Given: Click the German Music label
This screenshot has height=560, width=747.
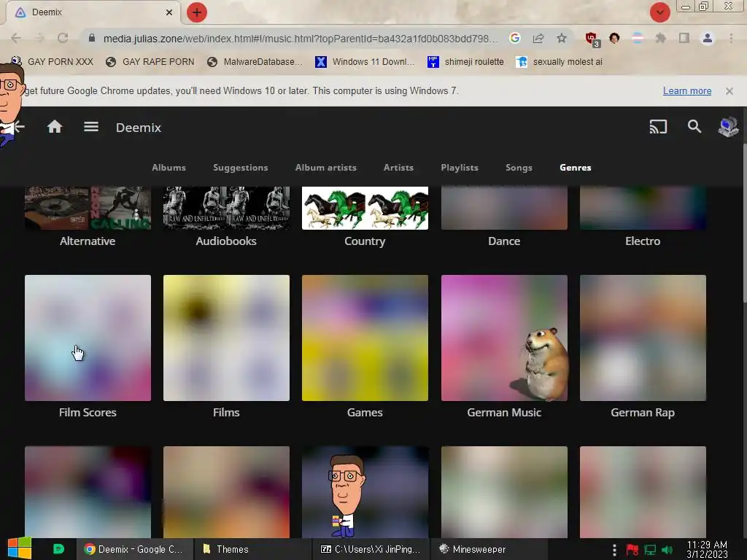Looking at the screenshot, I should pos(504,413).
